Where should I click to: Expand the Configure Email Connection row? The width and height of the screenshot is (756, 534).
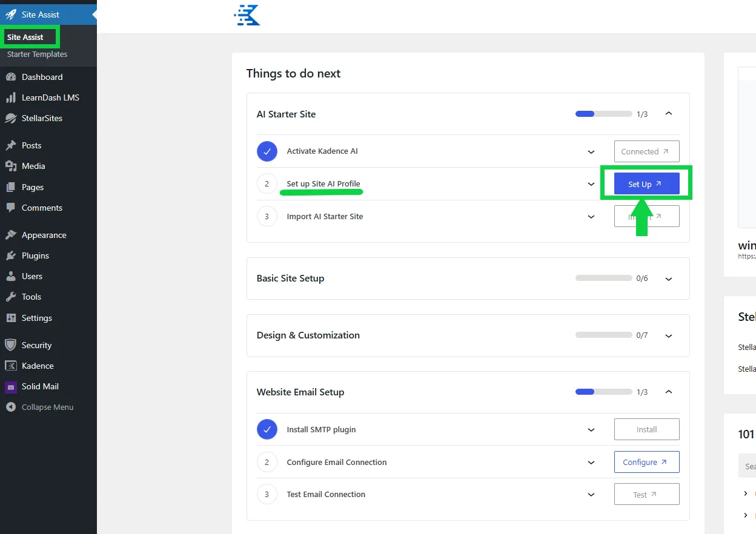coord(591,463)
